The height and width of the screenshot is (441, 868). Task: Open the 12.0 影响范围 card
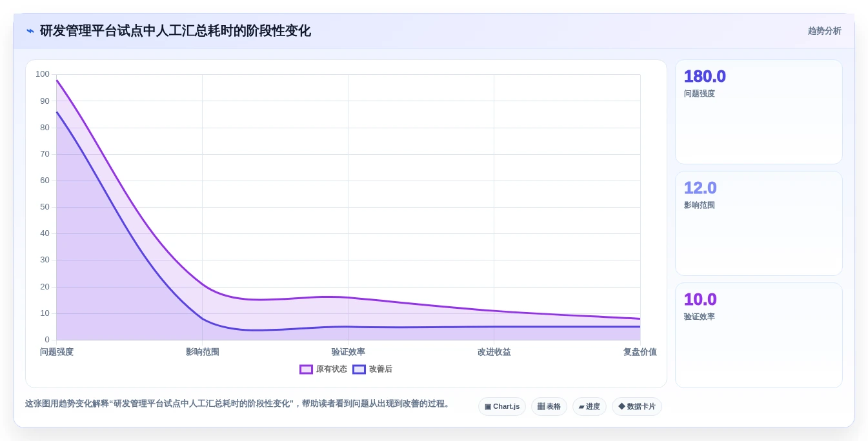(759, 224)
